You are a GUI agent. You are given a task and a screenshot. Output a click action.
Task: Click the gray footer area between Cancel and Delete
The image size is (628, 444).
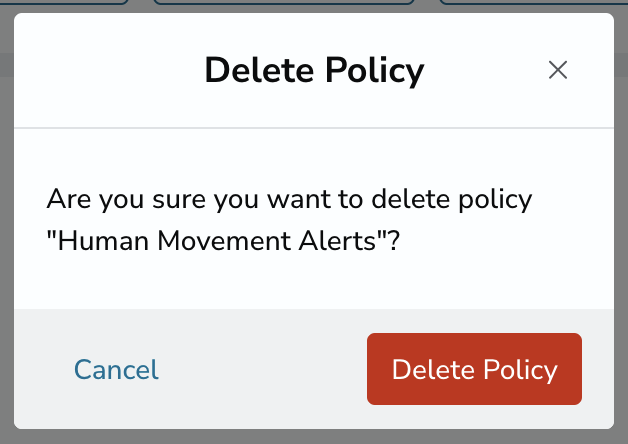[263, 369]
